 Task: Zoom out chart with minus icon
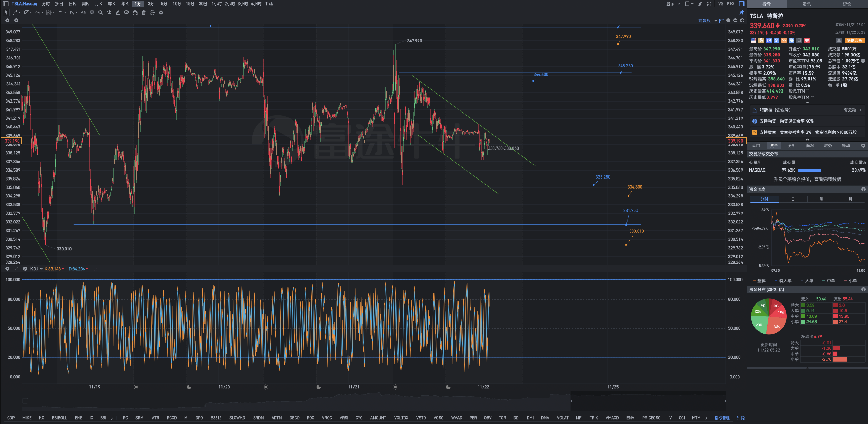point(735,21)
